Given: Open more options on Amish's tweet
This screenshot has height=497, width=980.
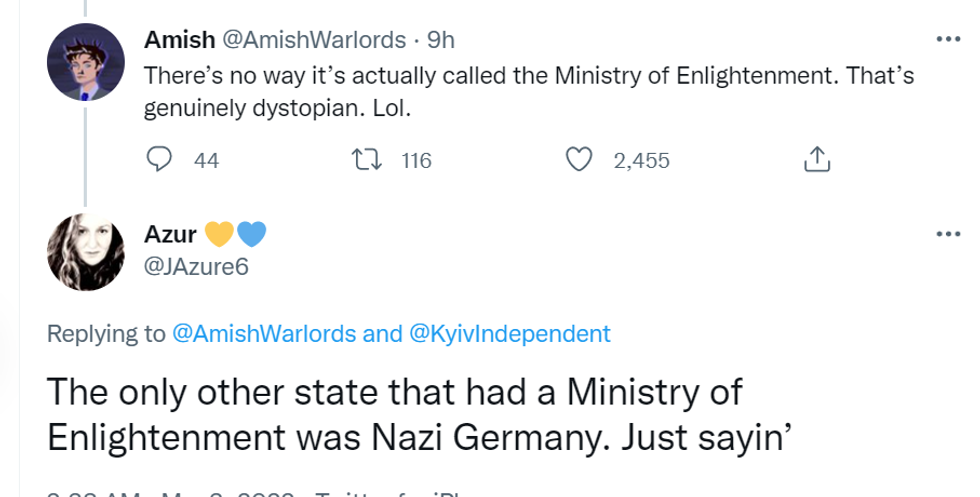Looking at the screenshot, I should pyautogui.click(x=946, y=40).
